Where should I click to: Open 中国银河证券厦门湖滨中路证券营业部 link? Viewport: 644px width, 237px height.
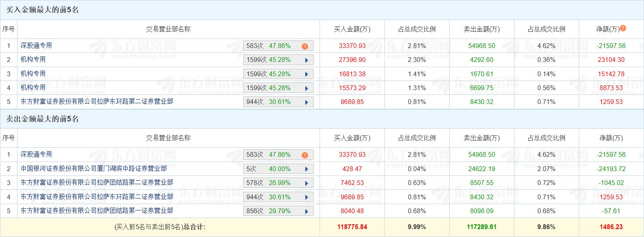[x=94, y=169]
